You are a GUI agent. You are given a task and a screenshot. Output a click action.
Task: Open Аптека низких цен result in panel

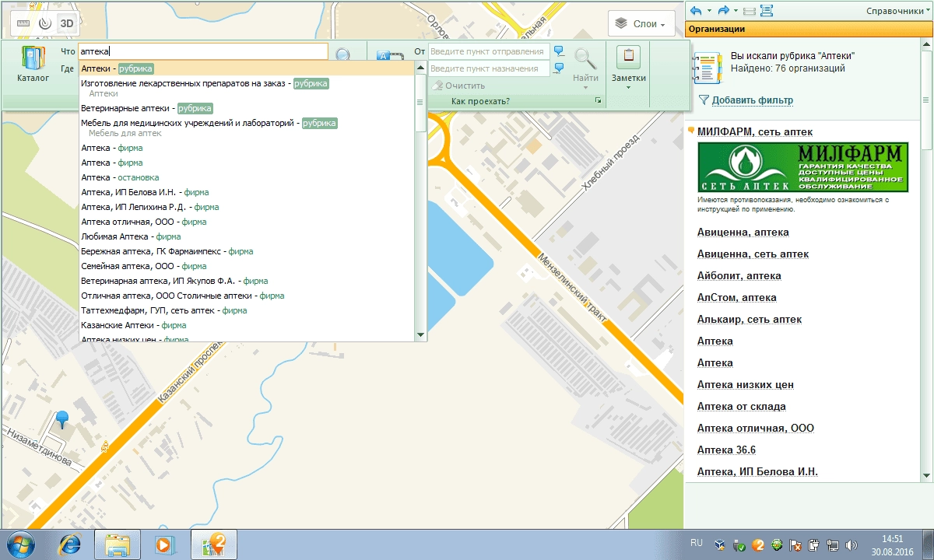pos(746,385)
